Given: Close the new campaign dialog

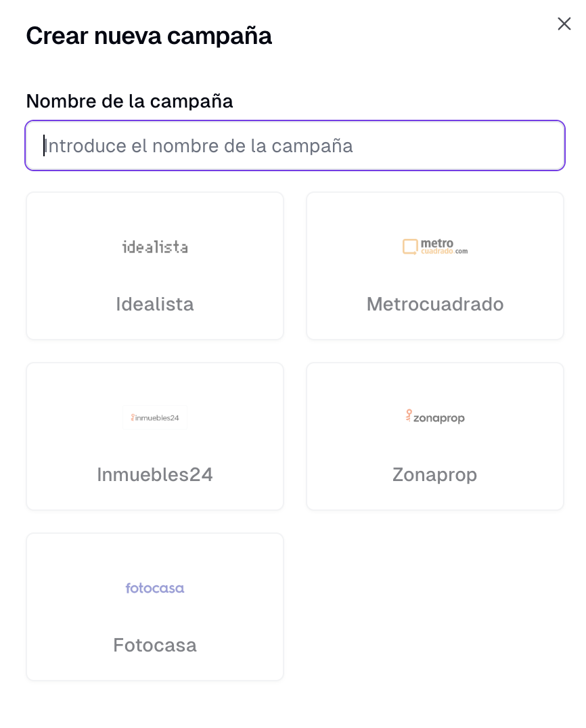Looking at the screenshot, I should (x=564, y=24).
